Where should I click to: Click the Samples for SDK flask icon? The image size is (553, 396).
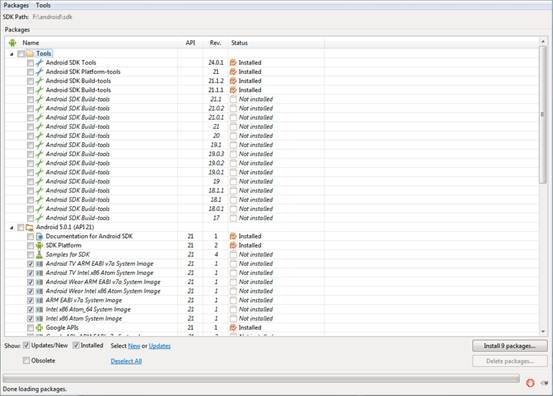(40, 255)
